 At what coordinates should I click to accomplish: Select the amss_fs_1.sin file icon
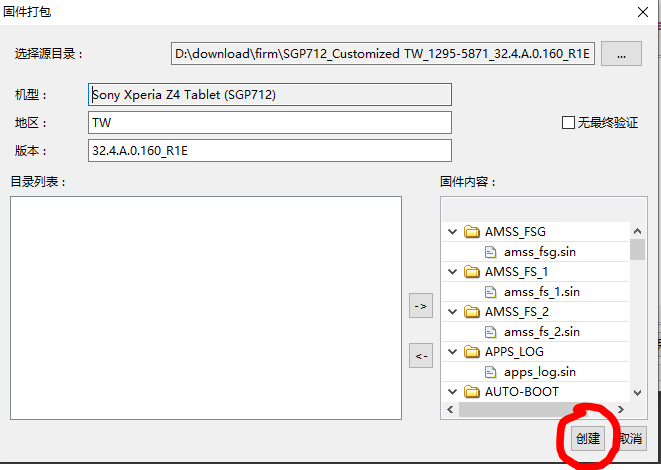tap(491, 292)
